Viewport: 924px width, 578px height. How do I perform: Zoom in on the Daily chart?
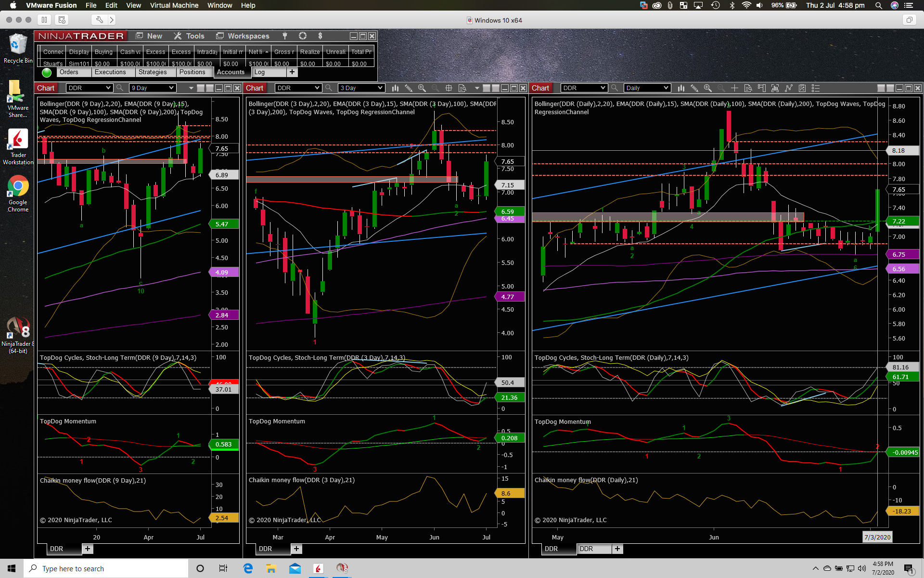pos(707,88)
